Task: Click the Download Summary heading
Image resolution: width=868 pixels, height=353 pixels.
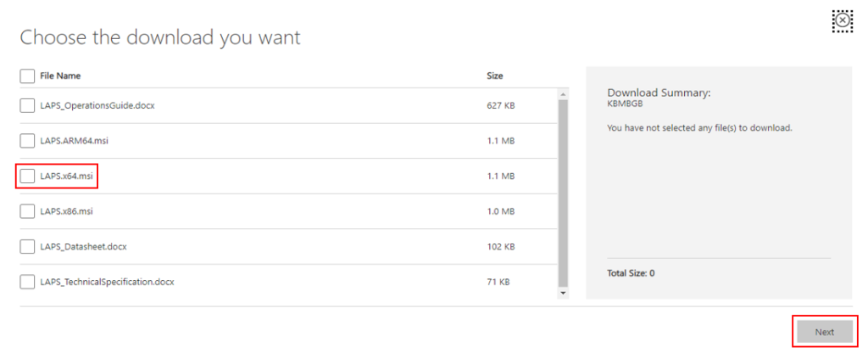Action: [659, 92]
